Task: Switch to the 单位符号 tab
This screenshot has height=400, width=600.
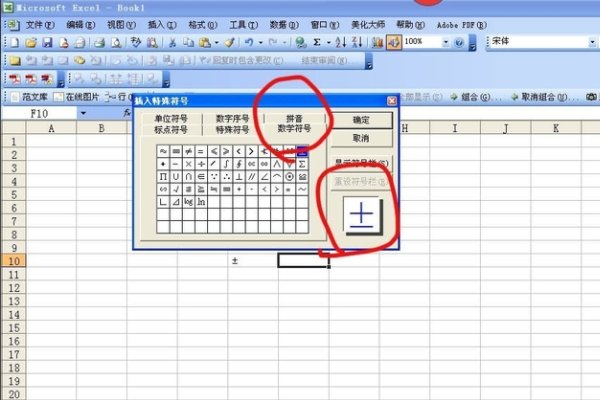Action: (x=171, y=118)
